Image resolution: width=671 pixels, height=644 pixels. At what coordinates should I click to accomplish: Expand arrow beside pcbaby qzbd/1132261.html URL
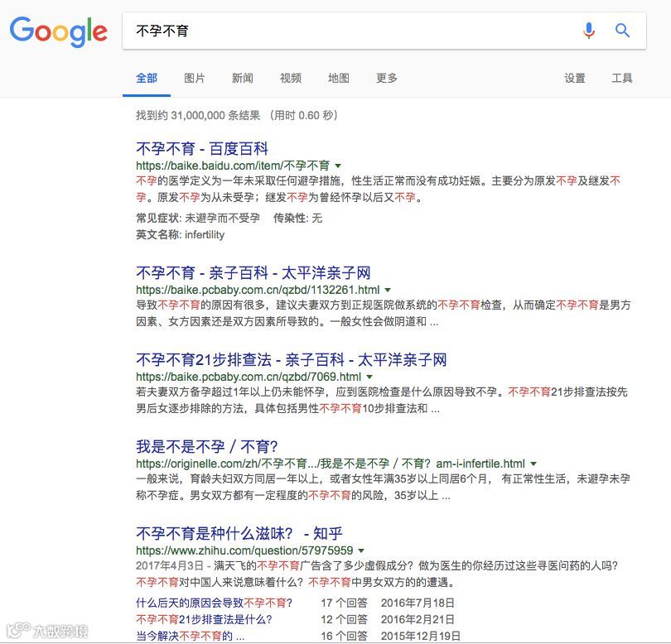click(x=388, y=290)
